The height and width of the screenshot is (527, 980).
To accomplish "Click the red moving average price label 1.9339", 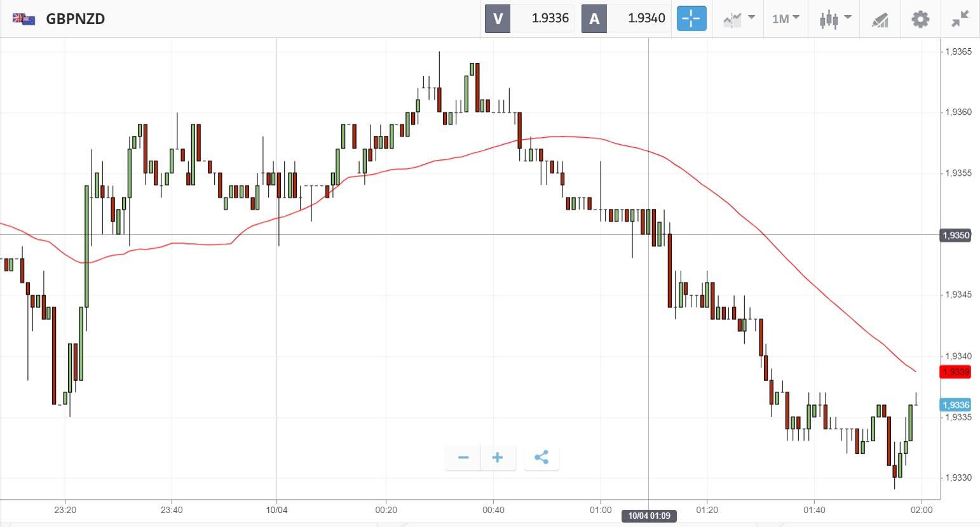I will click(955, 372).
